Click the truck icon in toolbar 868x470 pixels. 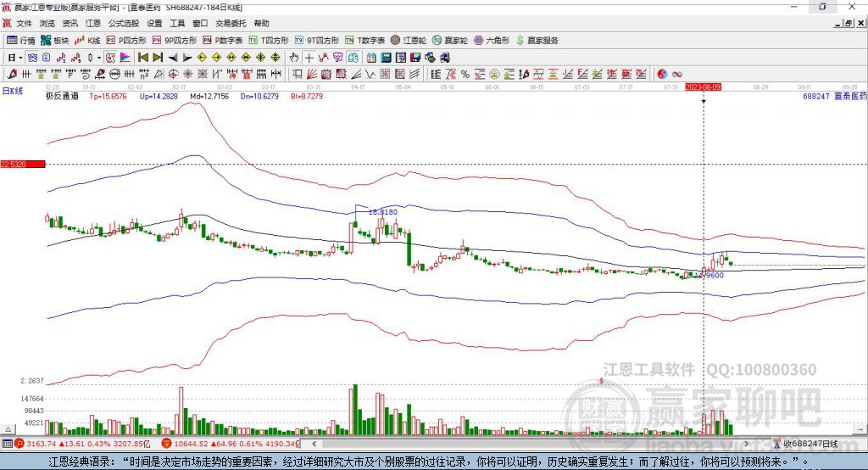click(x=444, y=58)
